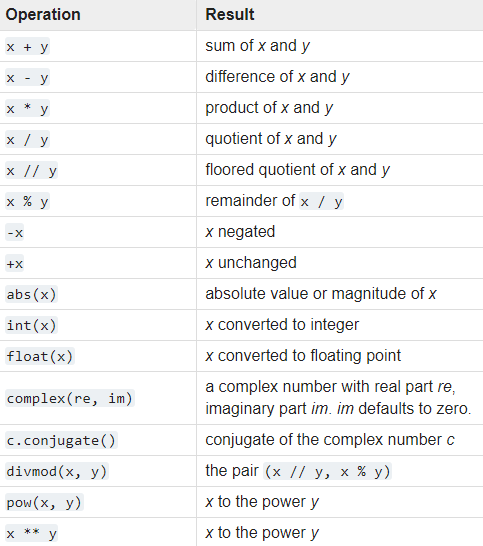Click the '(x // y, x % y)' pair code
The height and width of the screenshot is (546, 483).
(x=327, y=471)
